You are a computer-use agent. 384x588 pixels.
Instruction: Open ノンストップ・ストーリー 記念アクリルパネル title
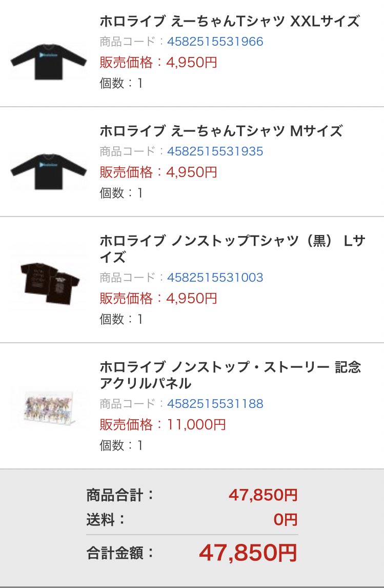coord(230,375)
